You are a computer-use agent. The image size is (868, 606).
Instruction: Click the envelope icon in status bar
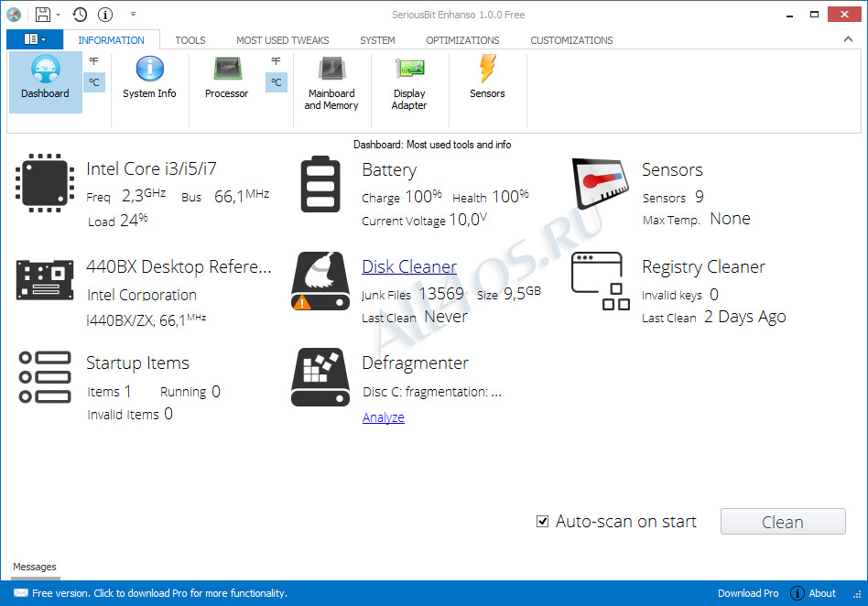pos(20,593)
